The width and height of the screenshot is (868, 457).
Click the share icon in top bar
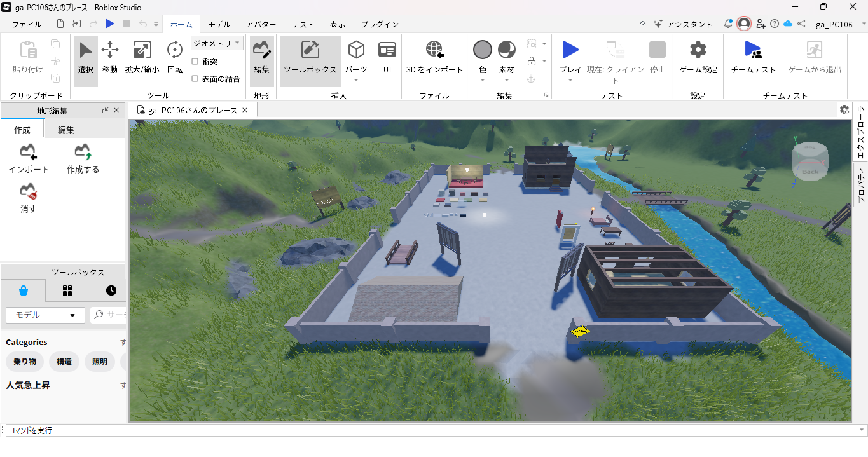[801, 24]
